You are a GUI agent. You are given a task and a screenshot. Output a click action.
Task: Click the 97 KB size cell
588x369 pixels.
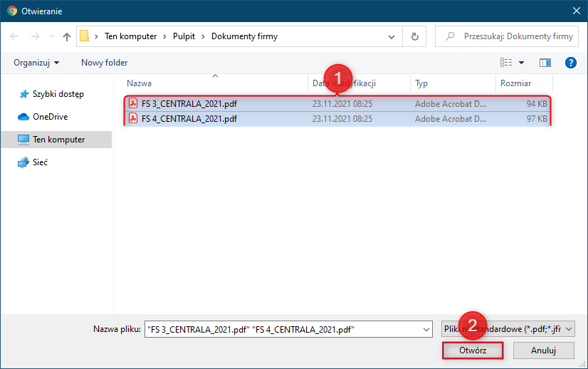[x=537, y=119]
